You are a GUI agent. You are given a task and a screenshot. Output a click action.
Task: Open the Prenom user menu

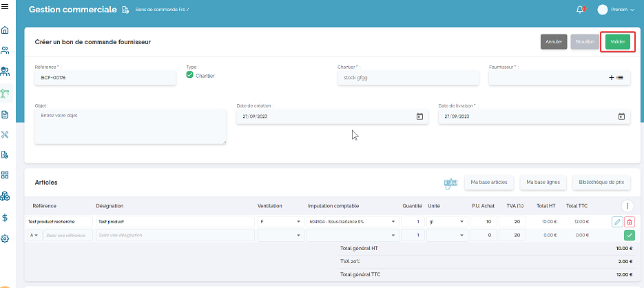click(615, 10)
